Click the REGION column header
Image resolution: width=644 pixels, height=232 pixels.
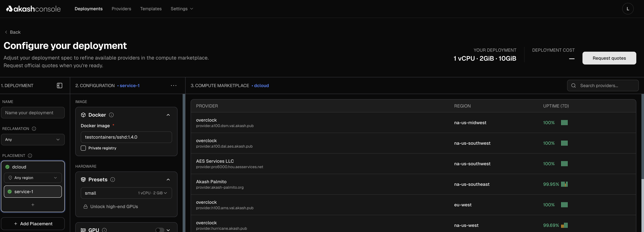coord(462,106)
